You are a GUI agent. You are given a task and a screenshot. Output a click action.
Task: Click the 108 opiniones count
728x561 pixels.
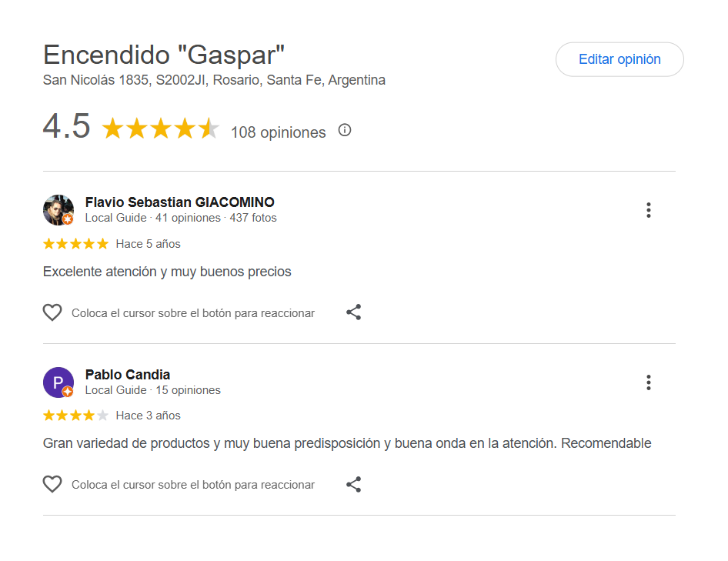(278, 132)
